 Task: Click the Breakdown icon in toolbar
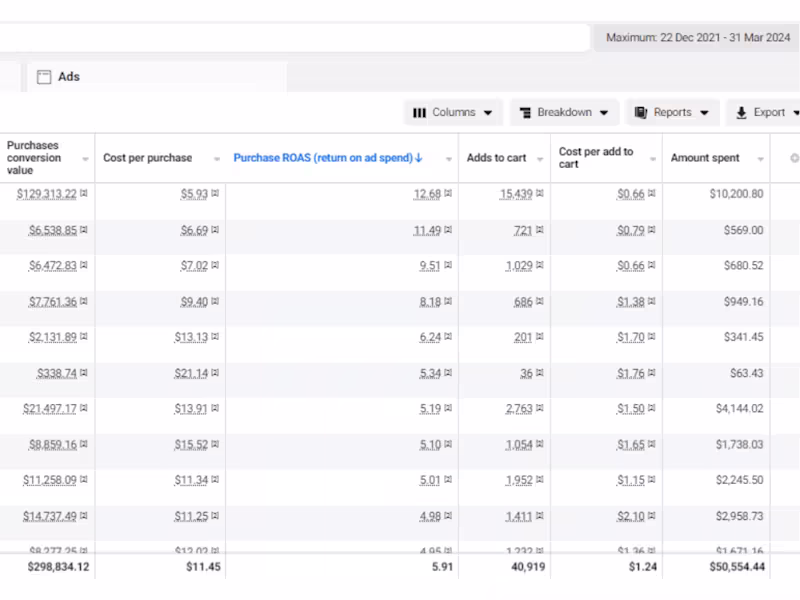click(524, 113)
